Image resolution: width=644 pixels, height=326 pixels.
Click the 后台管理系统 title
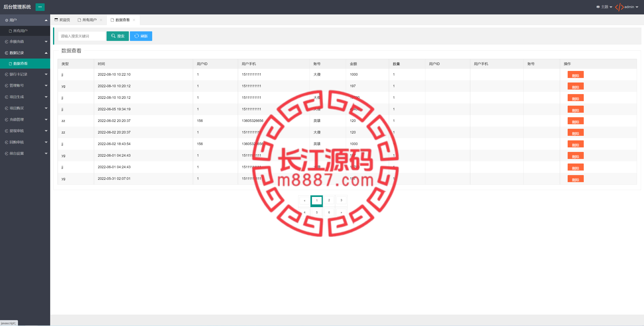(17, 7)
